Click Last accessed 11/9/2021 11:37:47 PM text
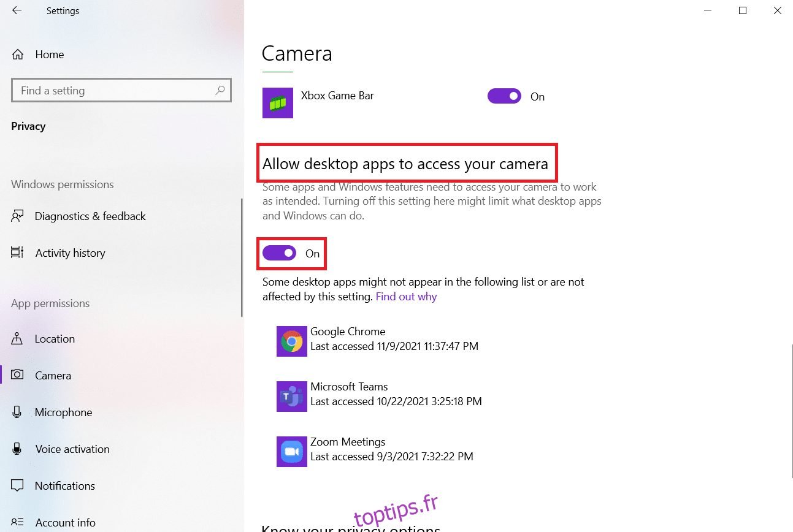 394,346
